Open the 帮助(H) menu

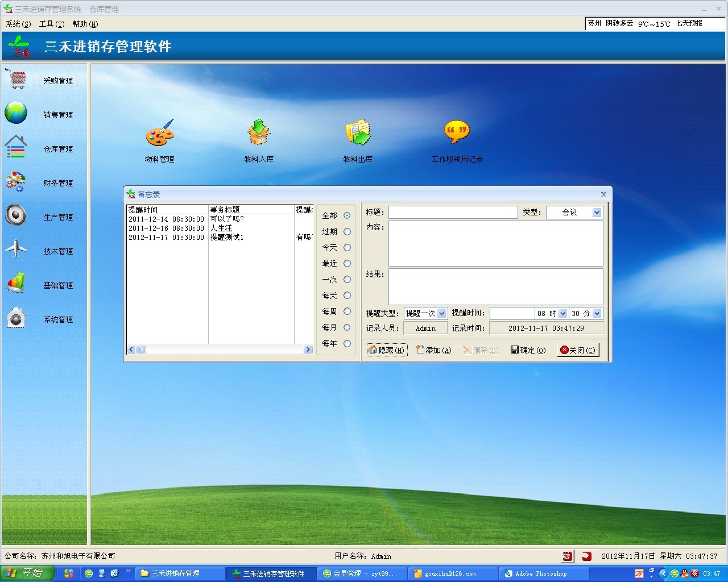coord(85,24)
